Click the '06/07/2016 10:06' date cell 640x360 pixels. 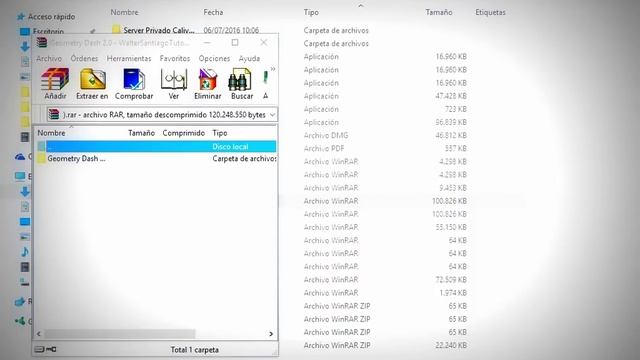231,30
